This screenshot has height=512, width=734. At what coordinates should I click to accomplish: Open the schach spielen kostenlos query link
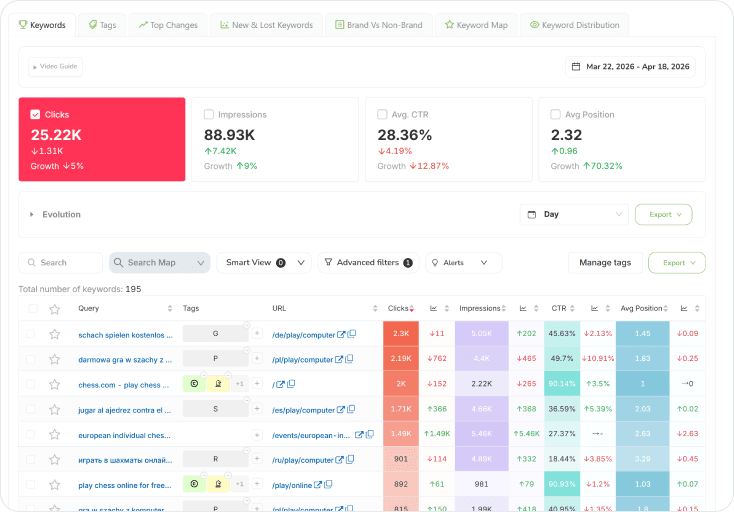point(125,335)
